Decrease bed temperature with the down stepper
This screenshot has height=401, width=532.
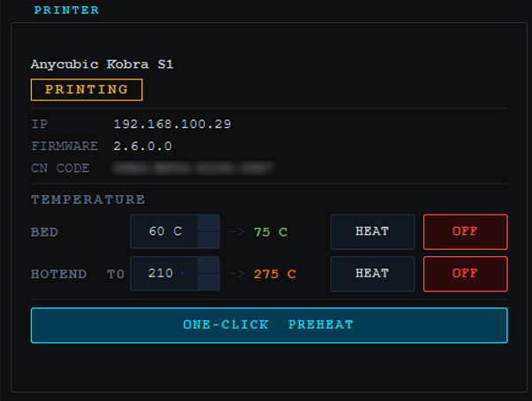(x=209, y=239)
